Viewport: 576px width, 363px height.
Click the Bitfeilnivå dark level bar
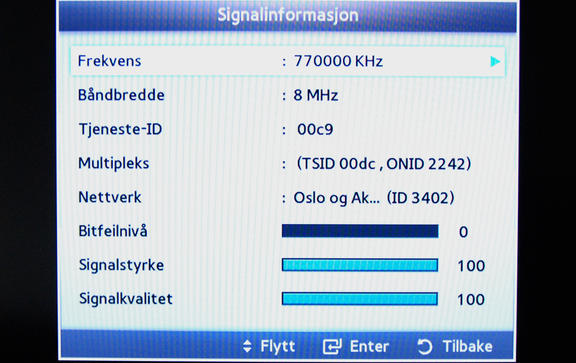[x=360, y=231]
